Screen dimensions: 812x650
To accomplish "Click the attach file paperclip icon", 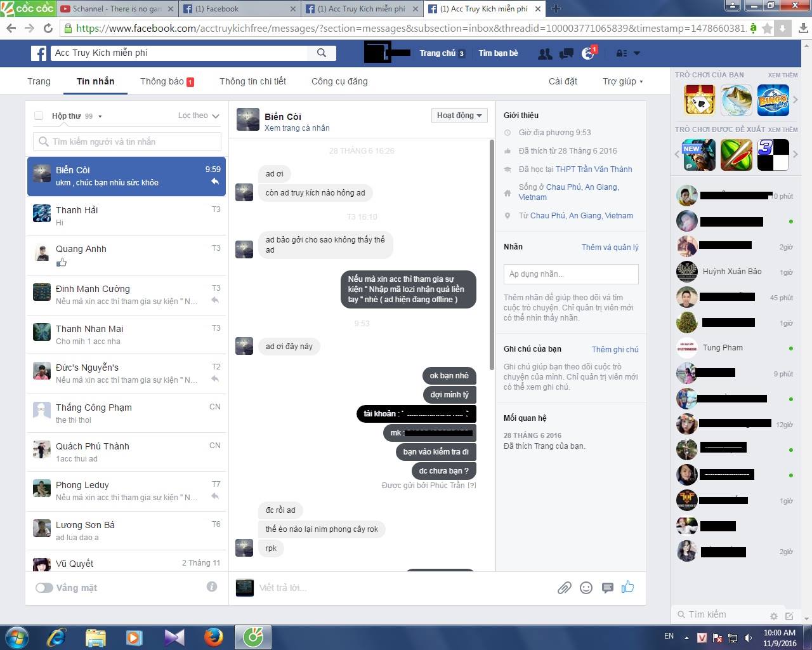I will pyautogui.click(x=564, y=588).
